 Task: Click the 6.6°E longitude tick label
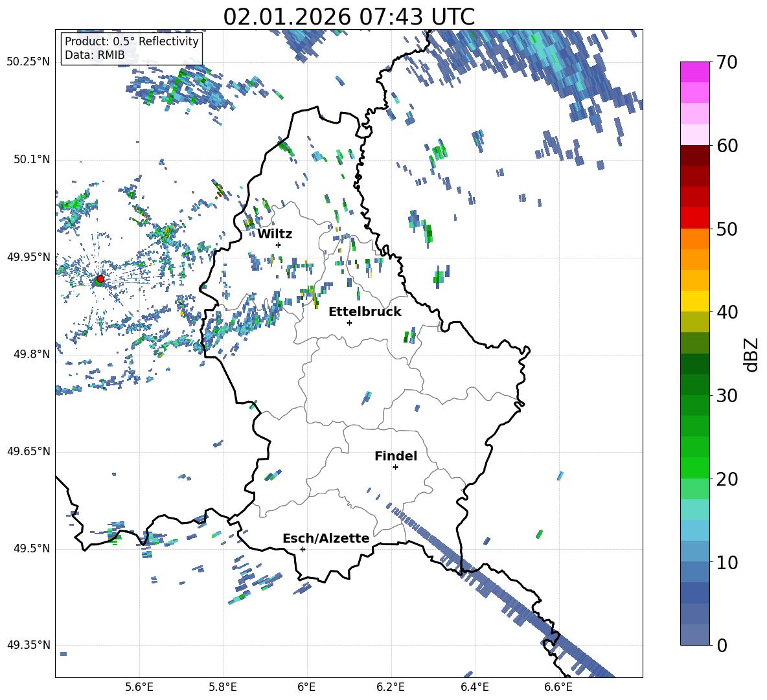point(558,687)
